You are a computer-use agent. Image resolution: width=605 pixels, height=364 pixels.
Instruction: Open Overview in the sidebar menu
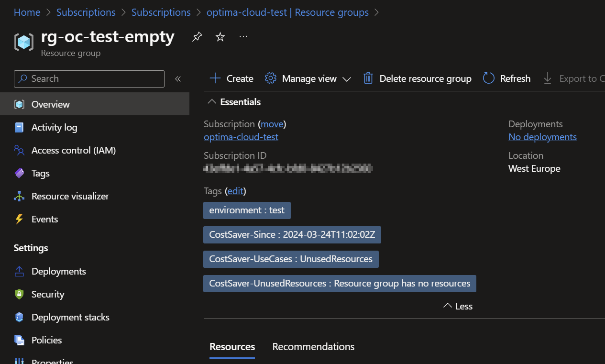(95, 104)
